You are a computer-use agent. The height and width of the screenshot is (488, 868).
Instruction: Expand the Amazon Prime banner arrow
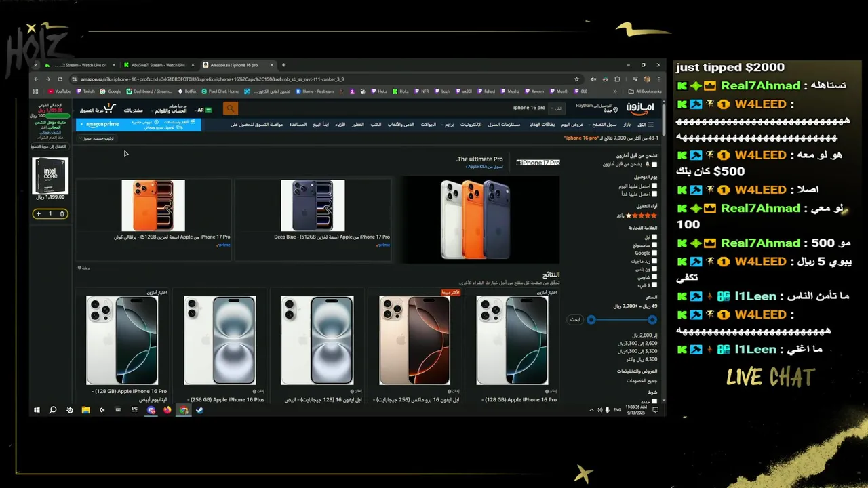(81, 125)
